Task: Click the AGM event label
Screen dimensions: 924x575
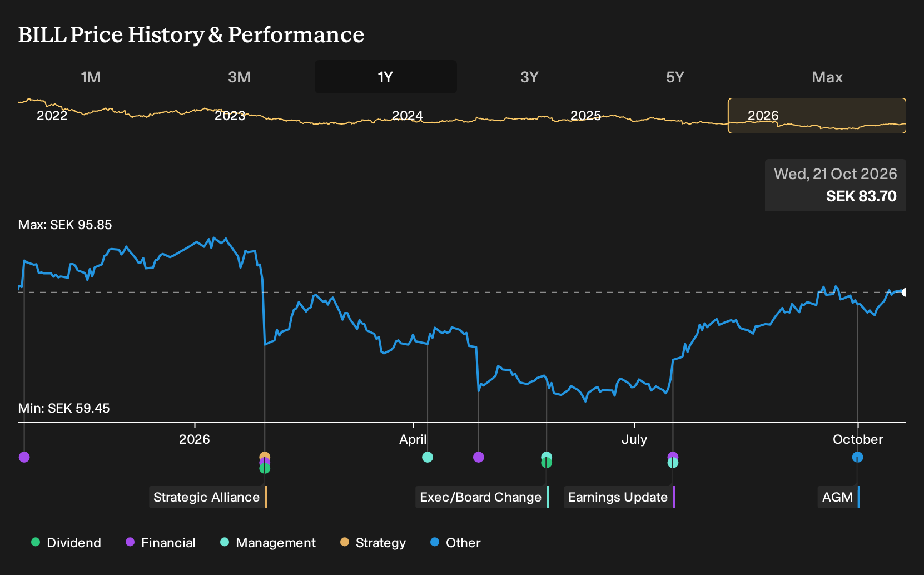Action: point(838,497)
